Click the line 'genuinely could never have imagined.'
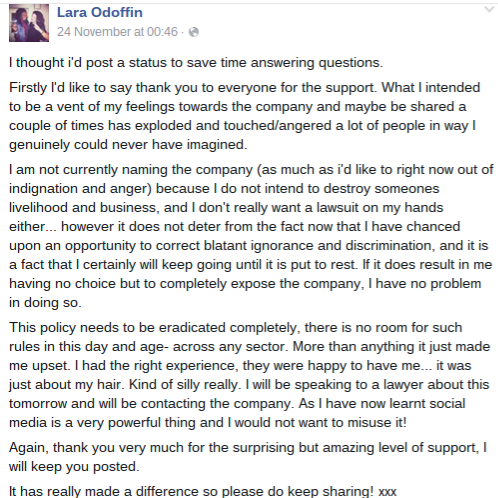The width and height of the screenshot is (498, 498). pyautogui.click(x=128, y=145)
